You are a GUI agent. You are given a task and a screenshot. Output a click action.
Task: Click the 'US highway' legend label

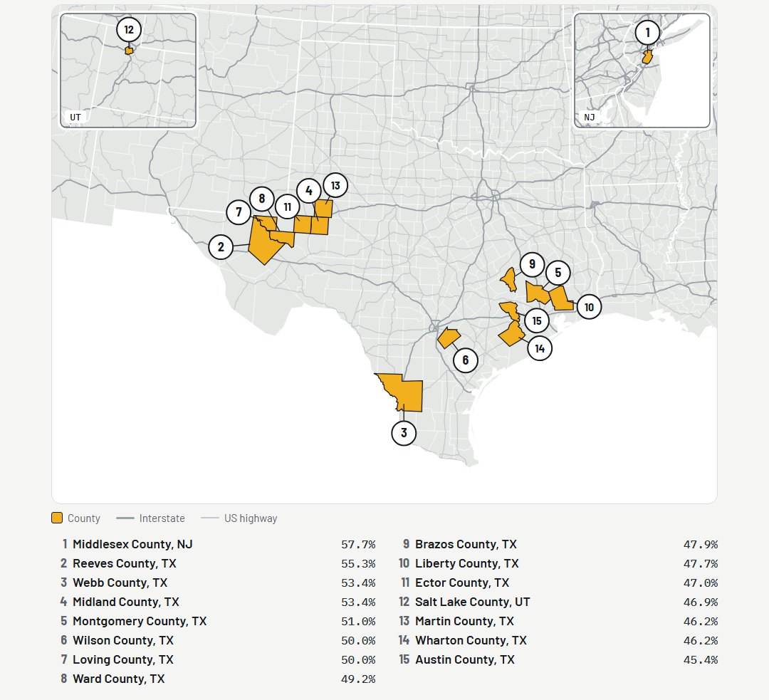click(x=251, y=518)
